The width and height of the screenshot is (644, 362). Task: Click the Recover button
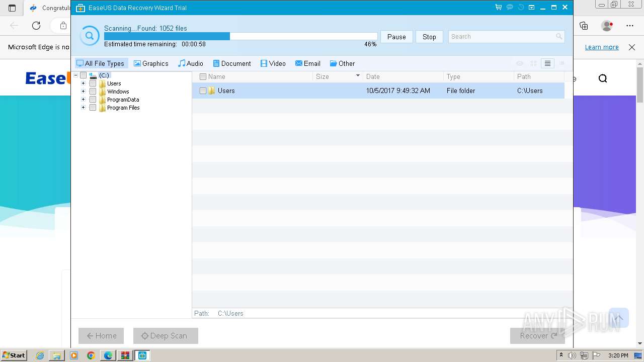pyautogui.click(x=537, y=336)
